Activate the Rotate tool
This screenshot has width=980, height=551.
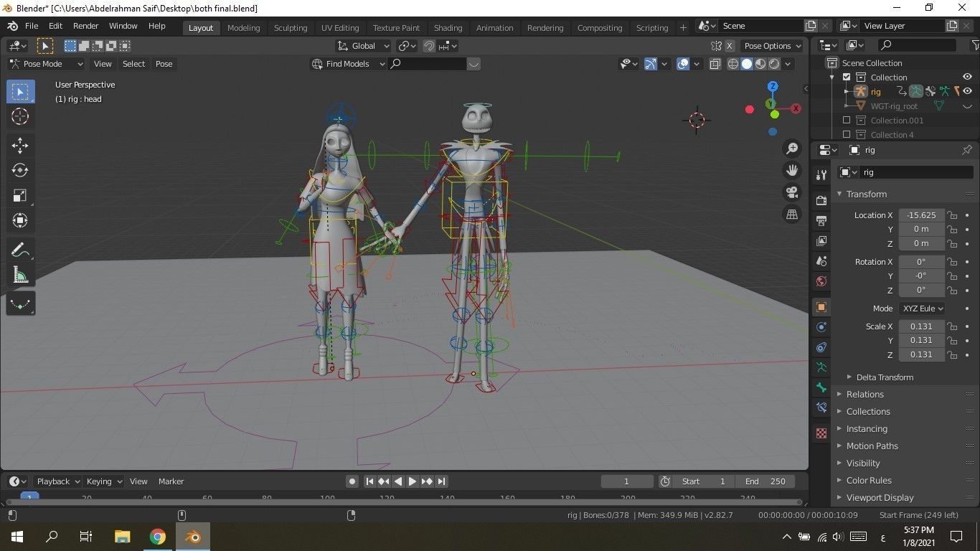pyautogui.click(x=20, y=171)
